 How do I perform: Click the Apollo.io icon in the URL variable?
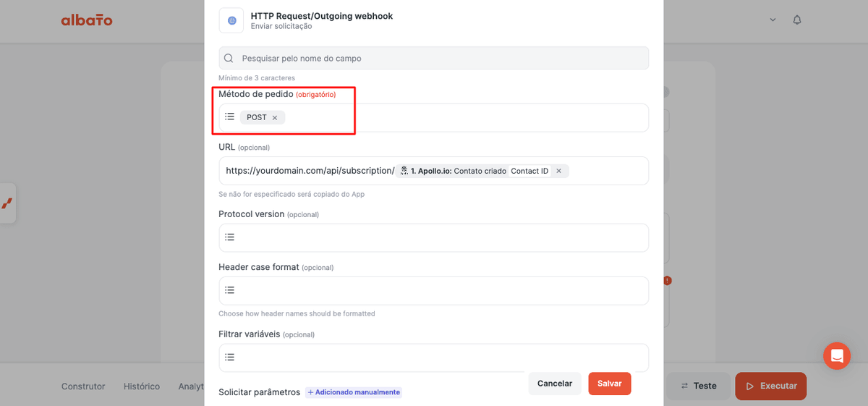(x=404, y=171)
